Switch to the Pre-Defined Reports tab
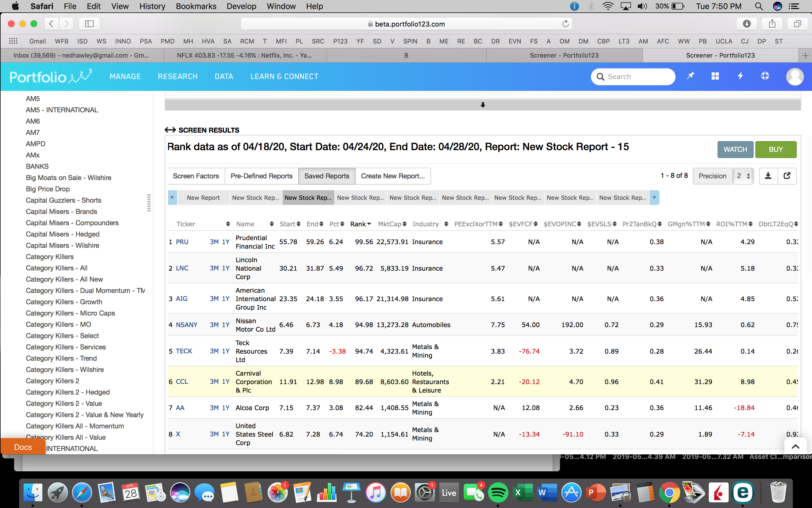This screenshot has width=812, height=508. [261, 176]
